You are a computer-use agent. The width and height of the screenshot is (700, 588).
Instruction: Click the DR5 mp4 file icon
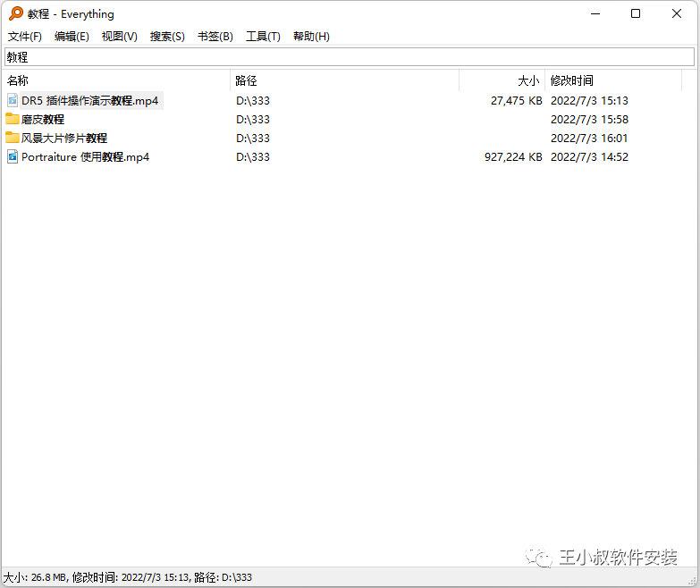point(13,100)
